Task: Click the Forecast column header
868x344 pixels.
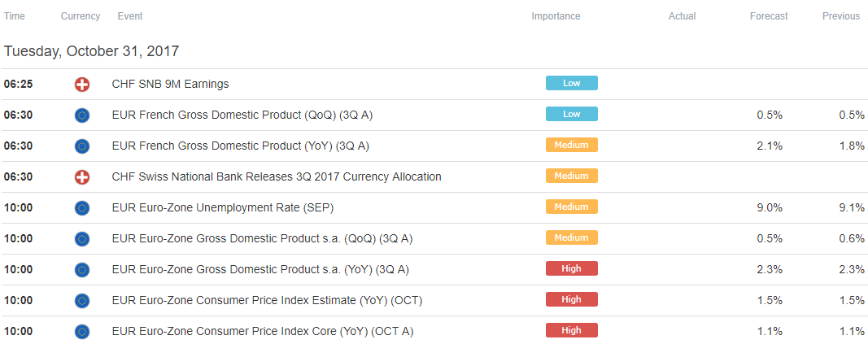Action: pos(769,16)
